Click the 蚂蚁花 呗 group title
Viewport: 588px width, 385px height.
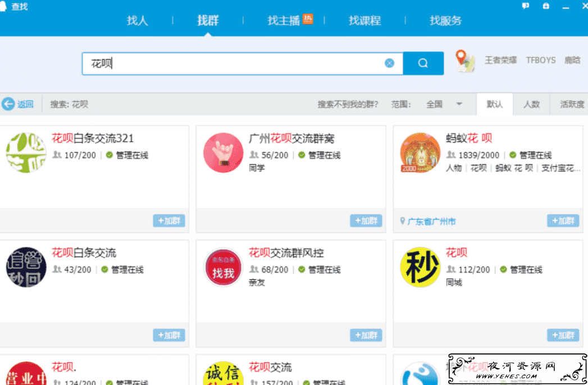coord(469,138)
